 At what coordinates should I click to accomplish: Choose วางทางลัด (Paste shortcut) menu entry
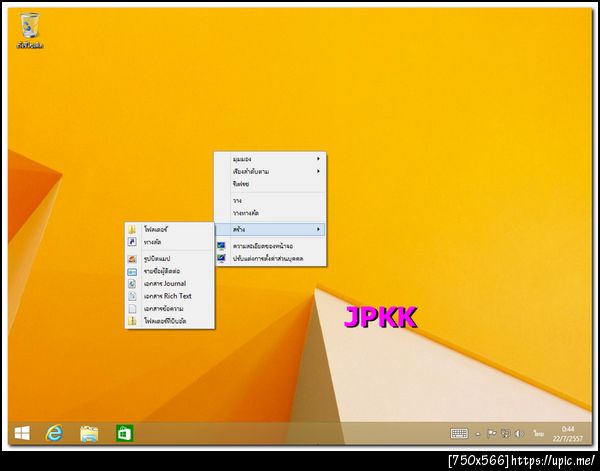tap(270, 213)
